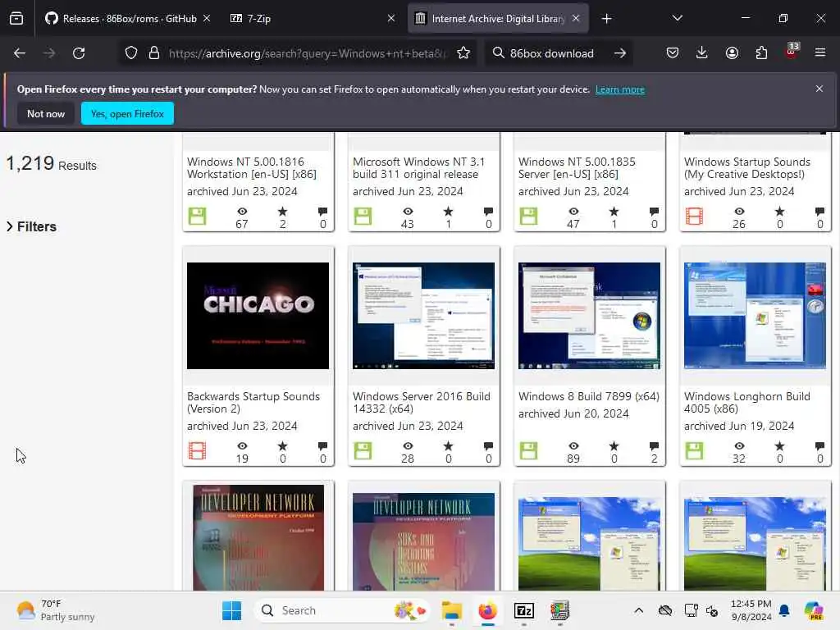Click Yes, open Firefox button
The height and width of the screenshot is (630, 840).
(x=127, y=113)
